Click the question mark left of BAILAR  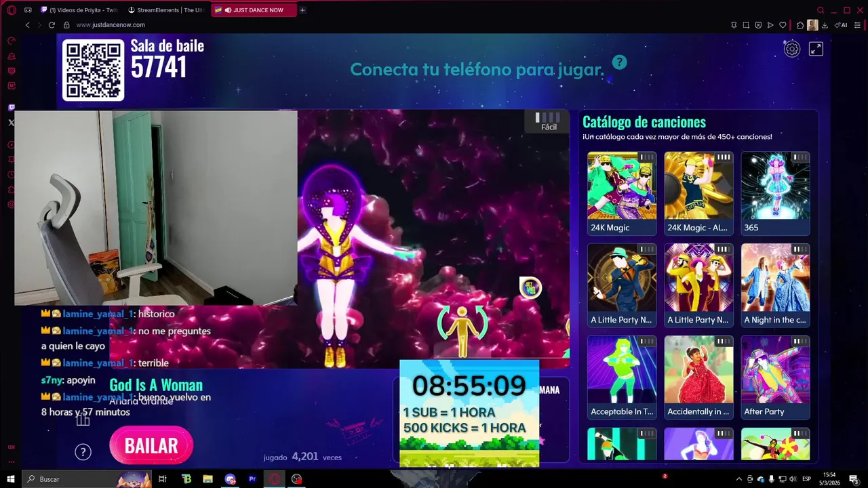click(x=83, y=452)
